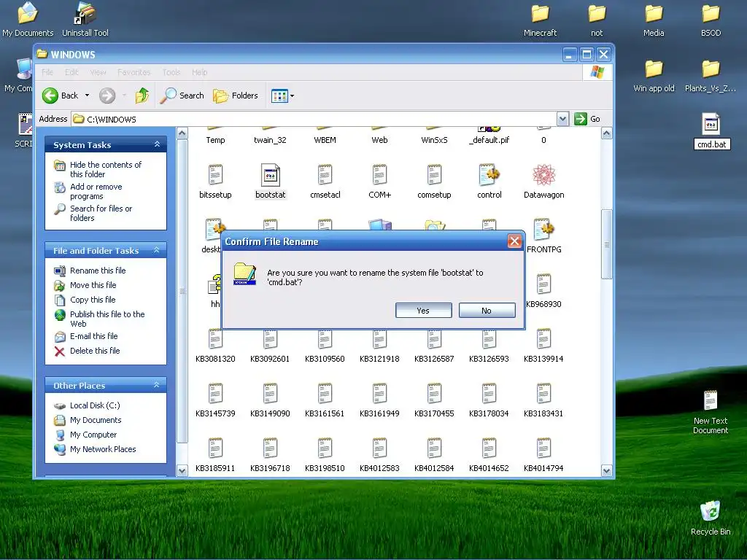Select the KB3081320 file icon
The width and height of the screenshot is (747, 560).
pos(215,340)
